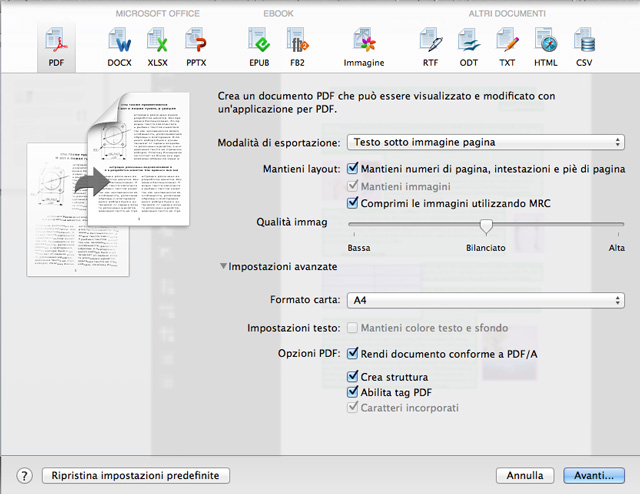Viewport: 640px width, 494px height.
Task: Select the Immagine export format icon
Action: [364, 47]
